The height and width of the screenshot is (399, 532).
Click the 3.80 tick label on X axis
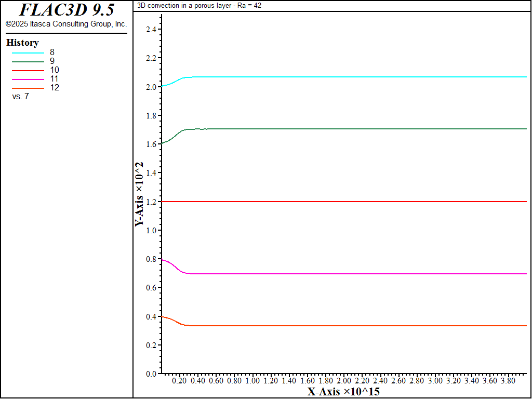point(508,381)
